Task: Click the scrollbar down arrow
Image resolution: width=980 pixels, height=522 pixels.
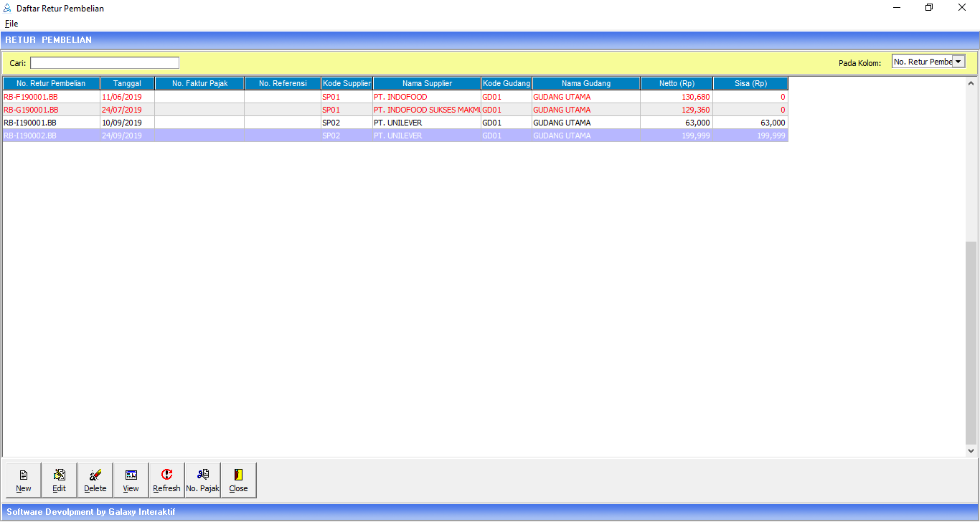Action: [971, 451]
